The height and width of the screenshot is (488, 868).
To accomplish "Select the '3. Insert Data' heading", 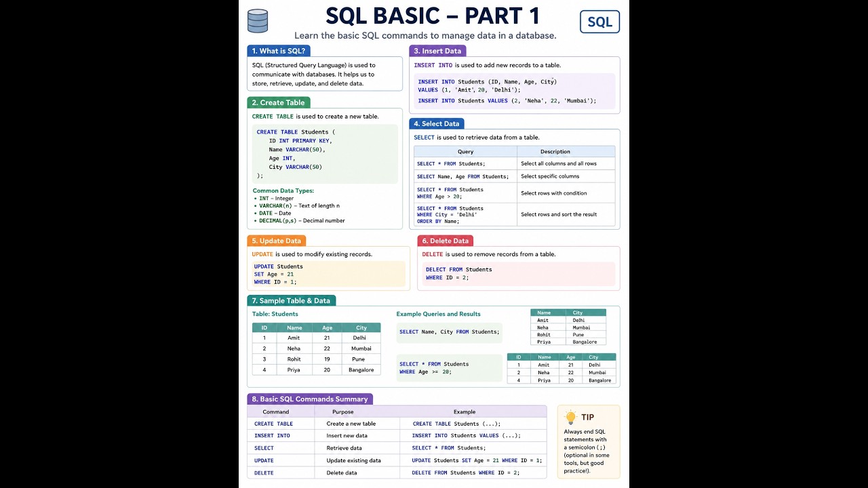I will (x=437, y=51).
